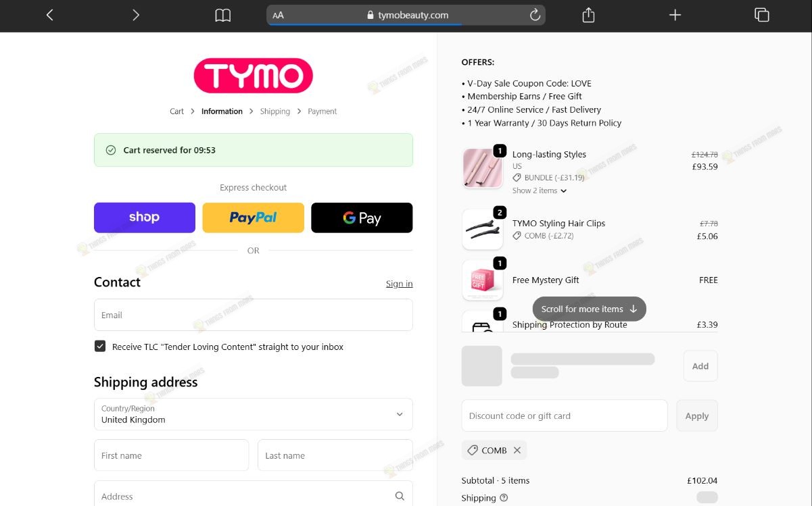Image resolution: width=812 pixels, height=506 pixels.
Task: Click the Address field
Action: [254, 496]
